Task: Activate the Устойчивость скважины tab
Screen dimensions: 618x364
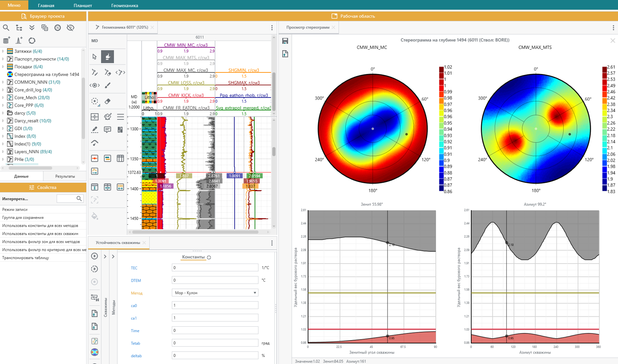Action: (x=118, y=243)
